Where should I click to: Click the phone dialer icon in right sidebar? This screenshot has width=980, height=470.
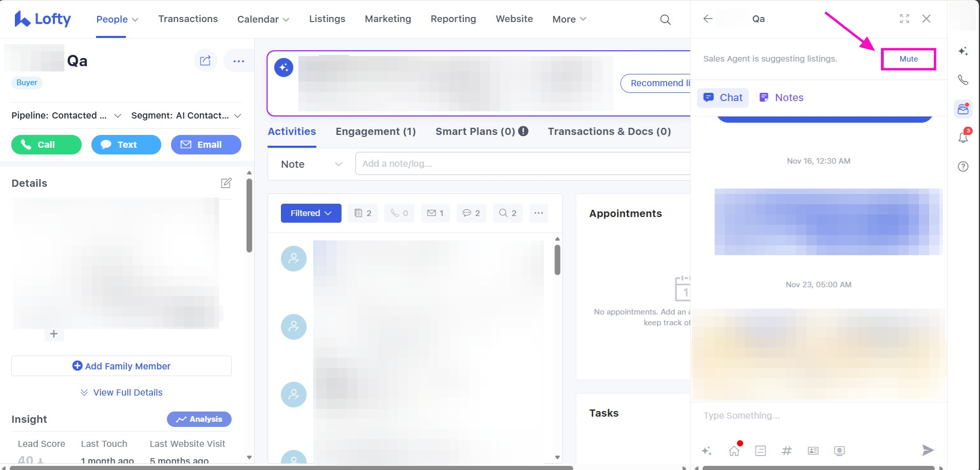[963, 80]
